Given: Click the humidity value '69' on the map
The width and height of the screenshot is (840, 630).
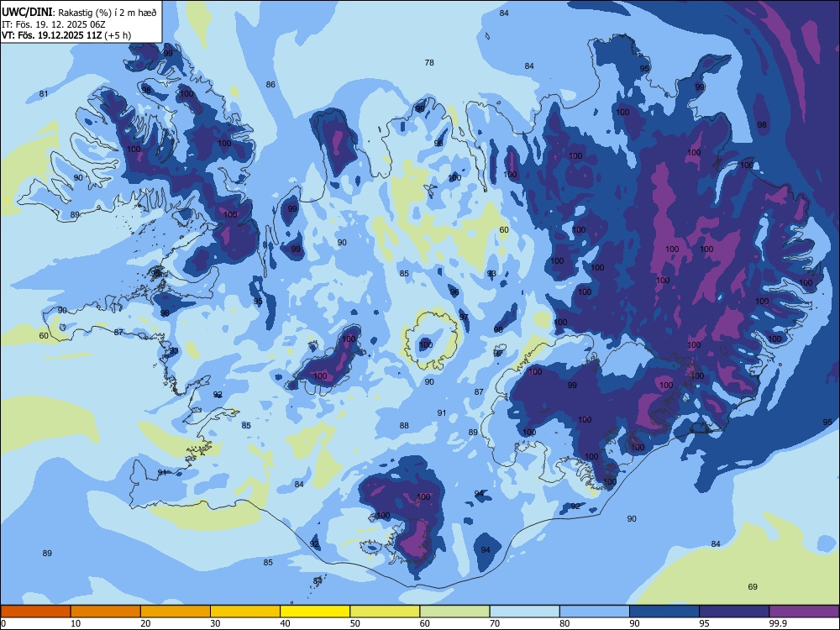Looking at the screenshot, I should click(753, 586).
